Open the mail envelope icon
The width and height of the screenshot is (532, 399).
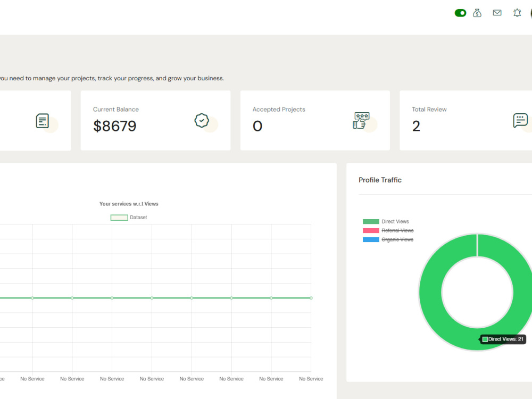pos(497,13)
